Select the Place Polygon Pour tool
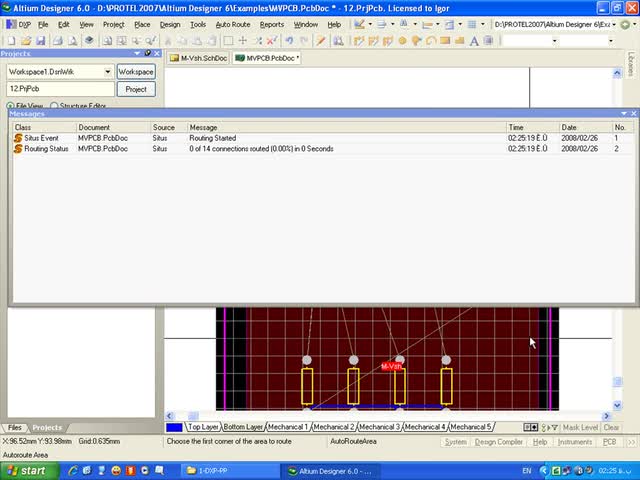Image resolution: width=640 pixels, height=480 pixels. pyautogui.click(x=459, y=40)
